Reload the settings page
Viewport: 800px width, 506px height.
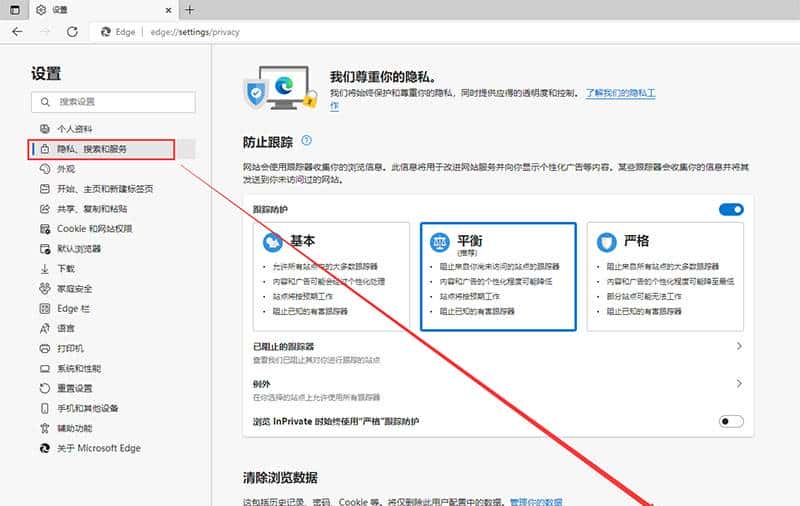(72, 32)
